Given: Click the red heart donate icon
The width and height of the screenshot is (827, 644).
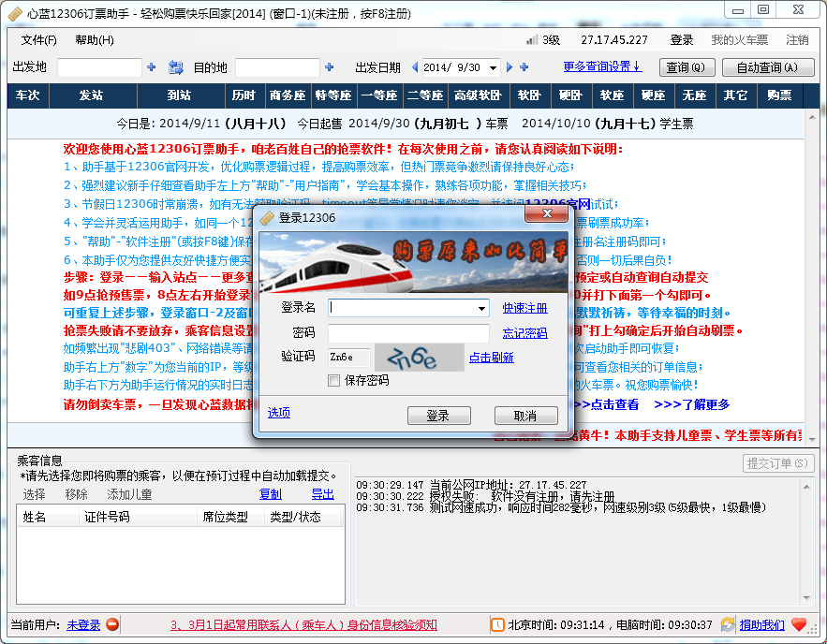Looking at the screenshot, I should click(799, 624).
